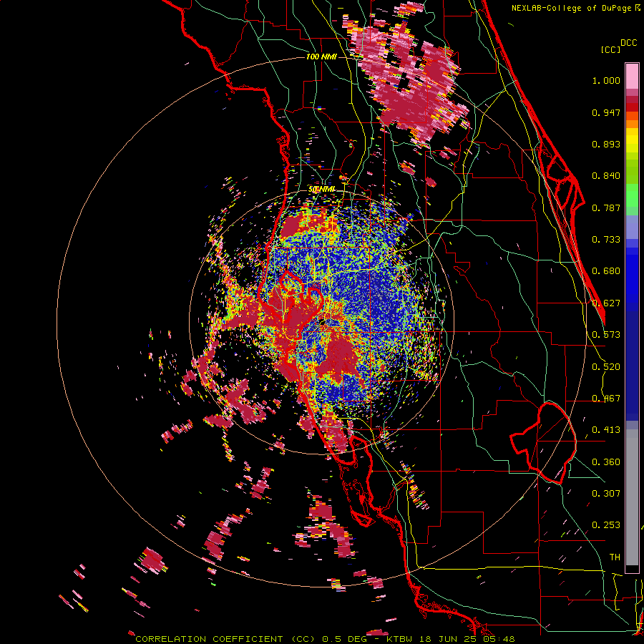Viewport: 644px width, 644px height.
Task: Click the 0.360 color scale label
Action: pyautogui.click(x=606, y=462)
